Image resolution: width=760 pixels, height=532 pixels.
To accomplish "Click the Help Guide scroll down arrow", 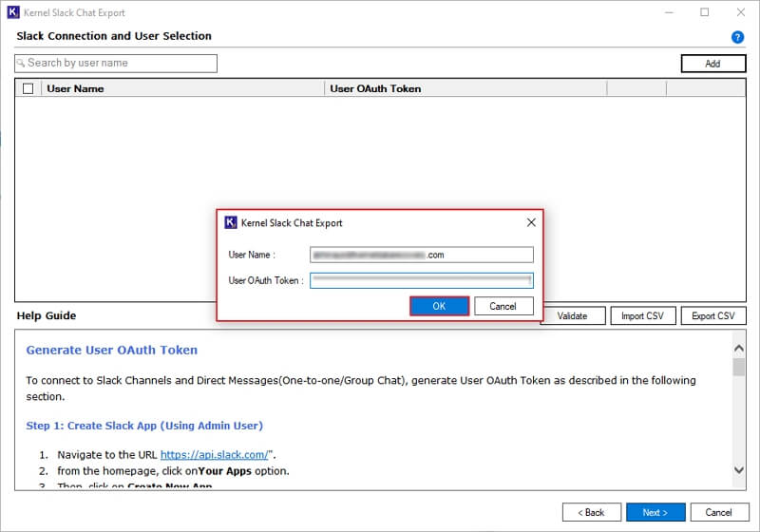I will 739,470.
